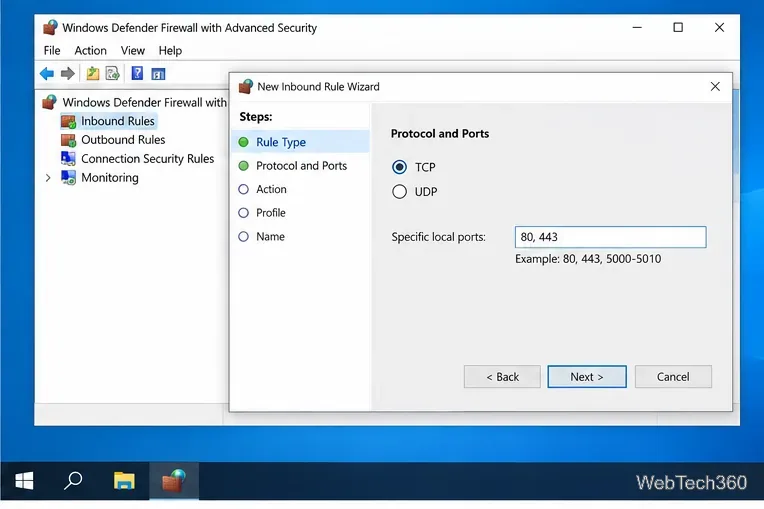
Task: Click the Back button in the wizard
Action: click(x=502, y=377)
